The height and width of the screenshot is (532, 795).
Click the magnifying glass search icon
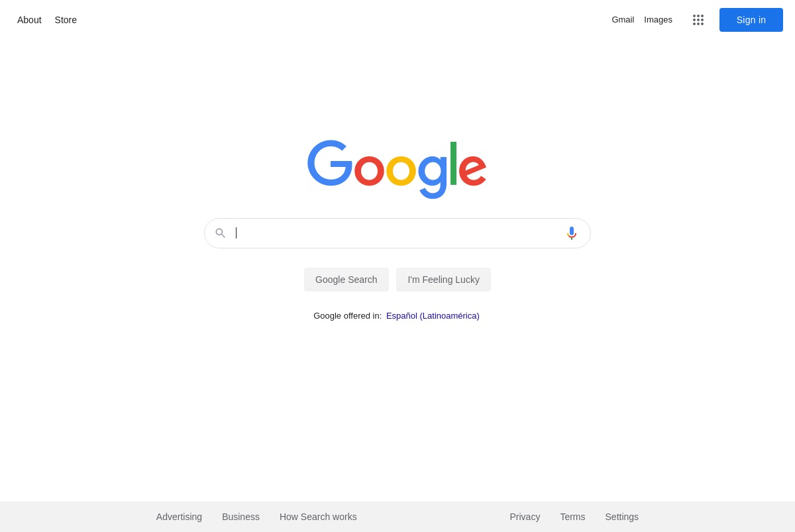tap(221, 233)
